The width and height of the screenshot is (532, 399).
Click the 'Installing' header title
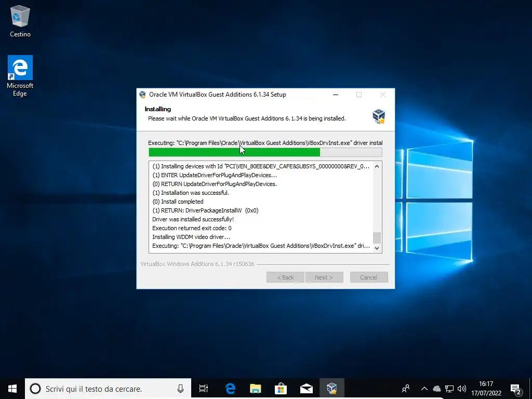tap(158, 109)
